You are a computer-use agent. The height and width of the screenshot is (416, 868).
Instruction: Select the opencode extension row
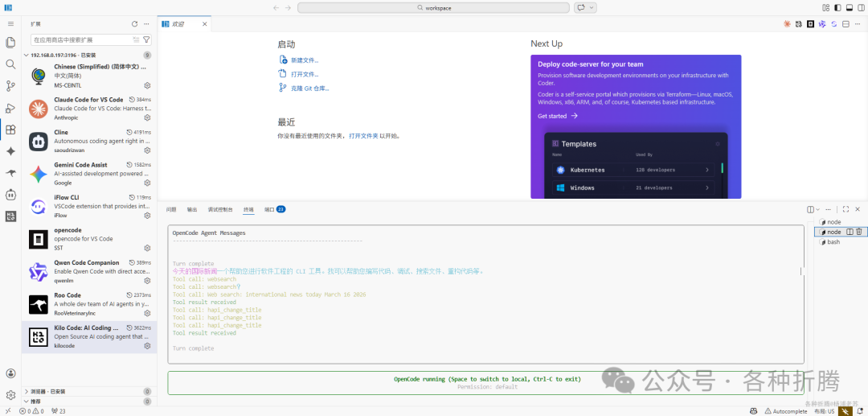89,239
